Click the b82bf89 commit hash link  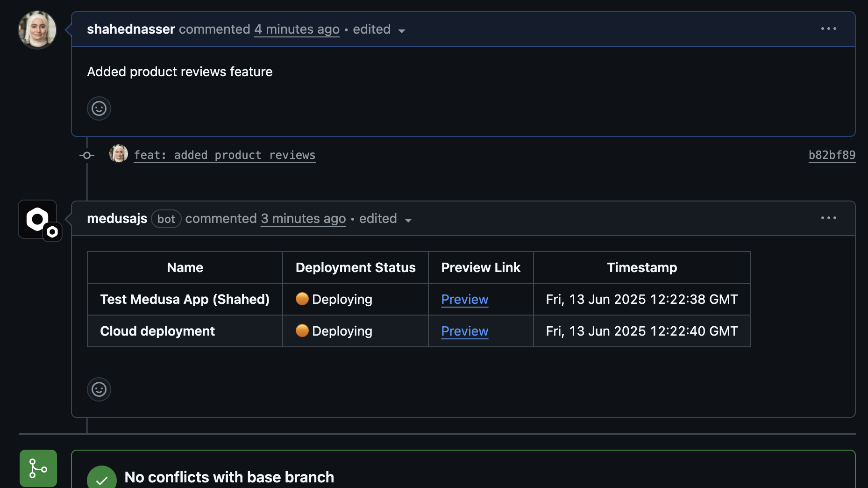click(832, 155)
